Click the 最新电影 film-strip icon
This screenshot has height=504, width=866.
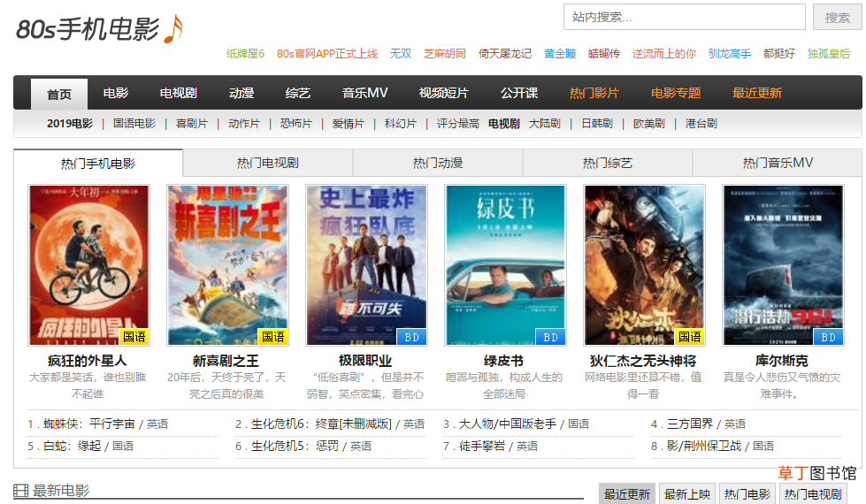[x=20, y=490]
